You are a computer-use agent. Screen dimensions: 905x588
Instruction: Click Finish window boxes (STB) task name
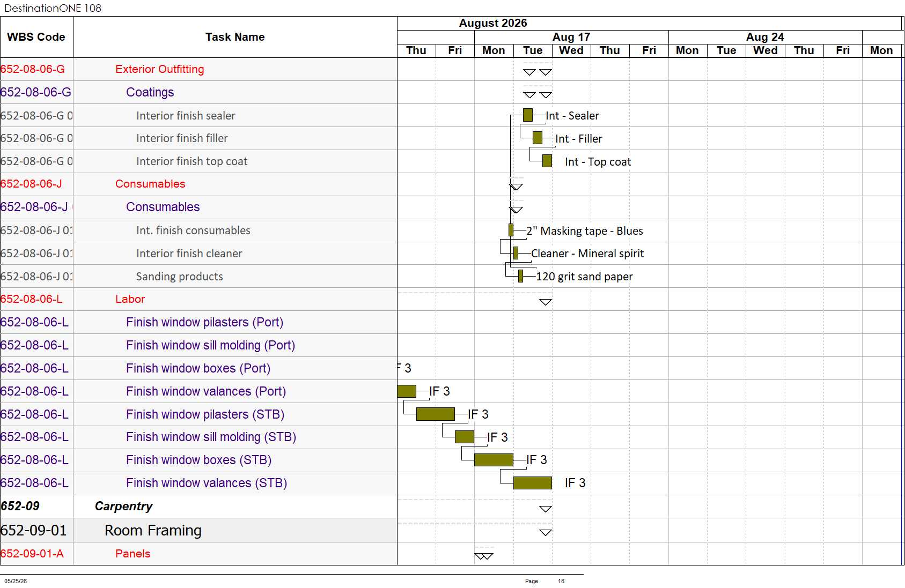point(199,460)
